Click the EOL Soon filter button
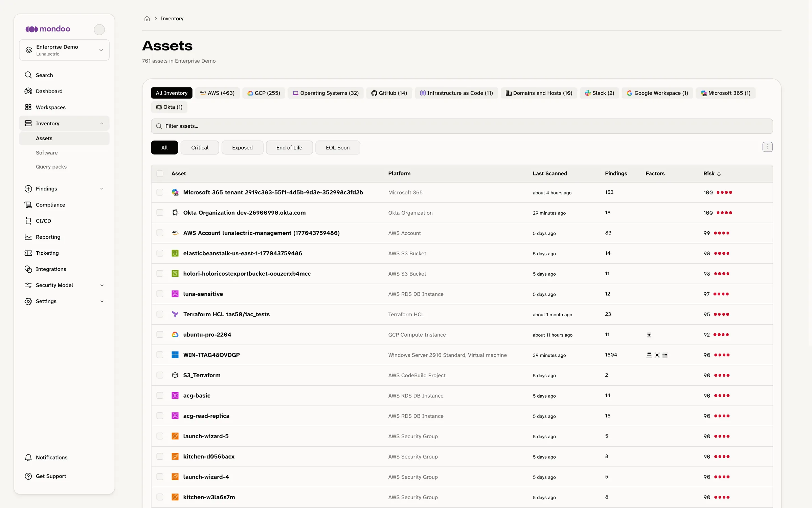Image resolution: width=812 pixels, height=508 pixels. pyautogui.click(x=338, y=148)
